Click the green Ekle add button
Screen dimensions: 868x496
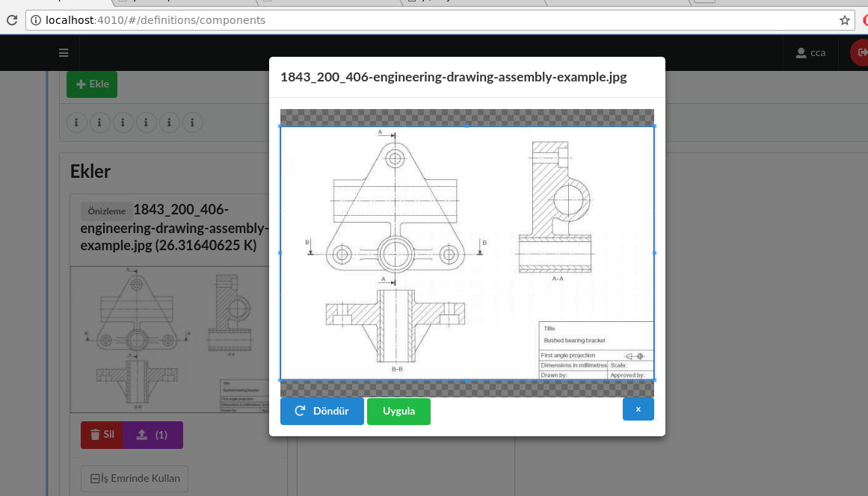92,84
